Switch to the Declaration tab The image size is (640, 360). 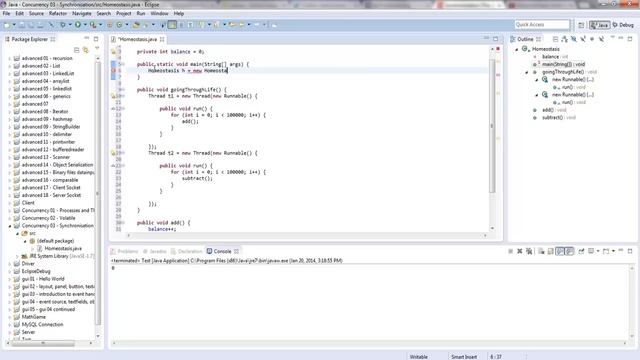click(187, 251)
